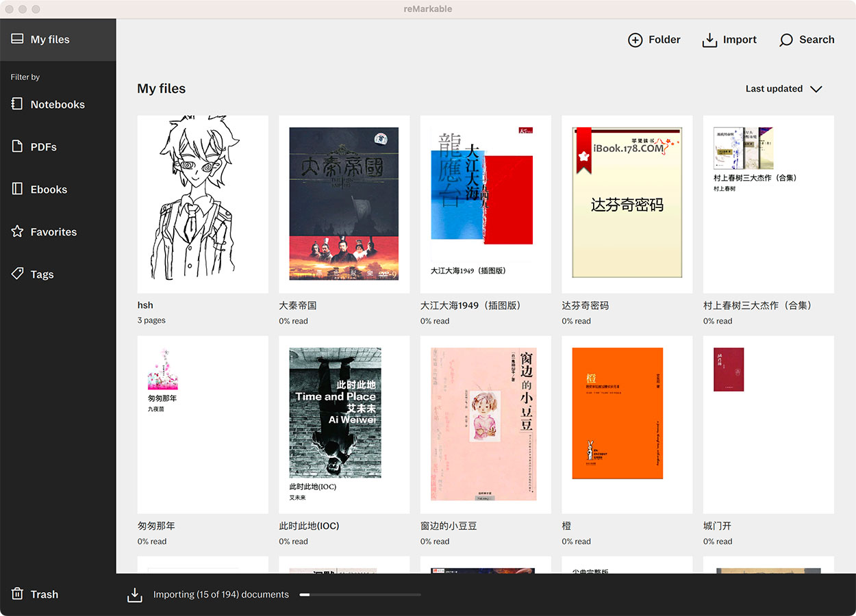Select the My files heading

162,88
